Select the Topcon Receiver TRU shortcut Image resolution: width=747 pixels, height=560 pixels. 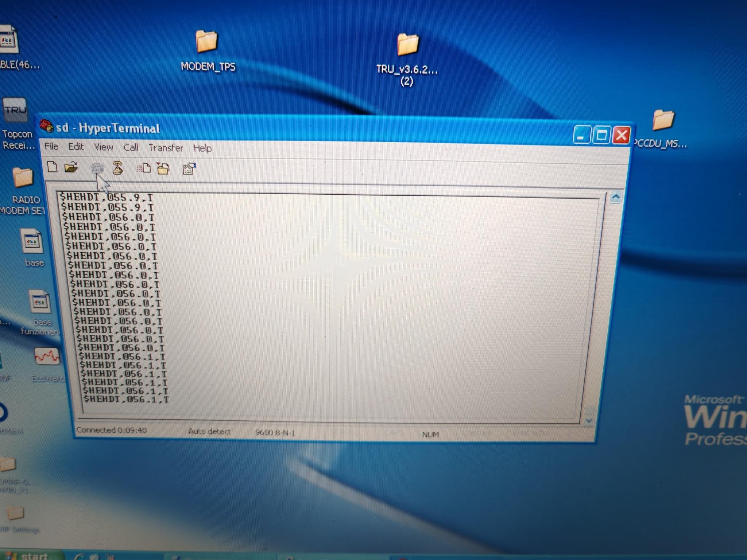(15, 110)
